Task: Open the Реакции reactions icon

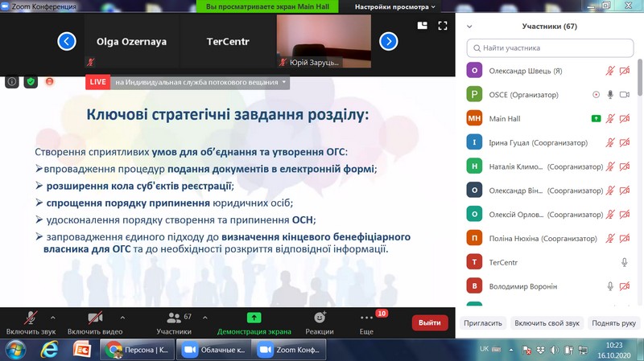Action: tap(320, 318)
